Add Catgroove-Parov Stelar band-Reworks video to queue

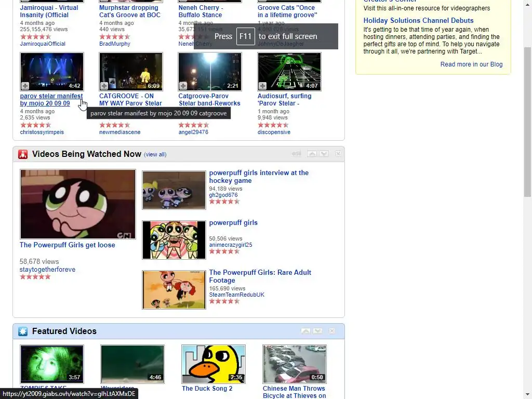tap(183, 86)
